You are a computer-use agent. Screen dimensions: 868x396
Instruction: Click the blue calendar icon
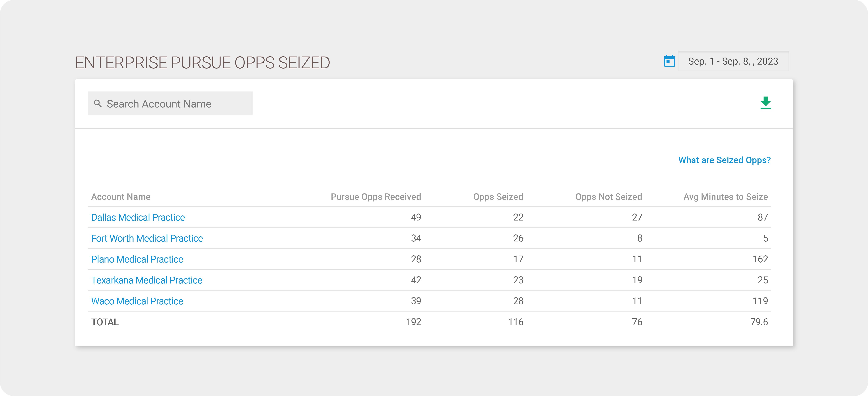pos(669,61)
